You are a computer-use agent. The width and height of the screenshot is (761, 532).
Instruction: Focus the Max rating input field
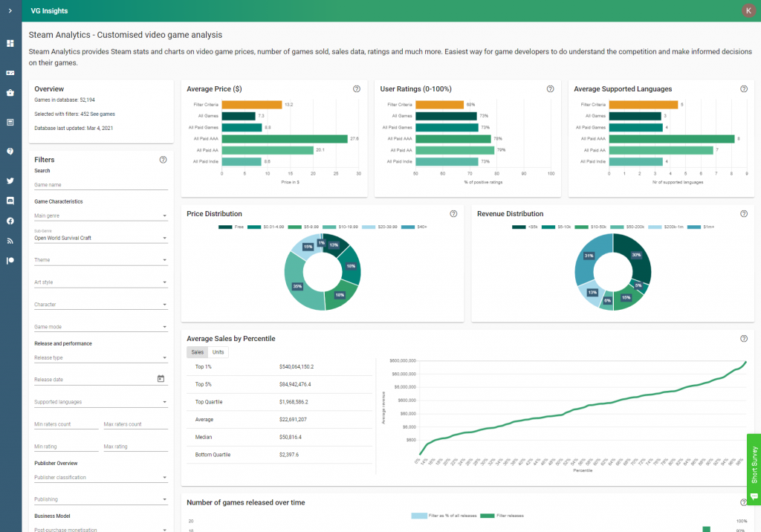pos(135,447)
